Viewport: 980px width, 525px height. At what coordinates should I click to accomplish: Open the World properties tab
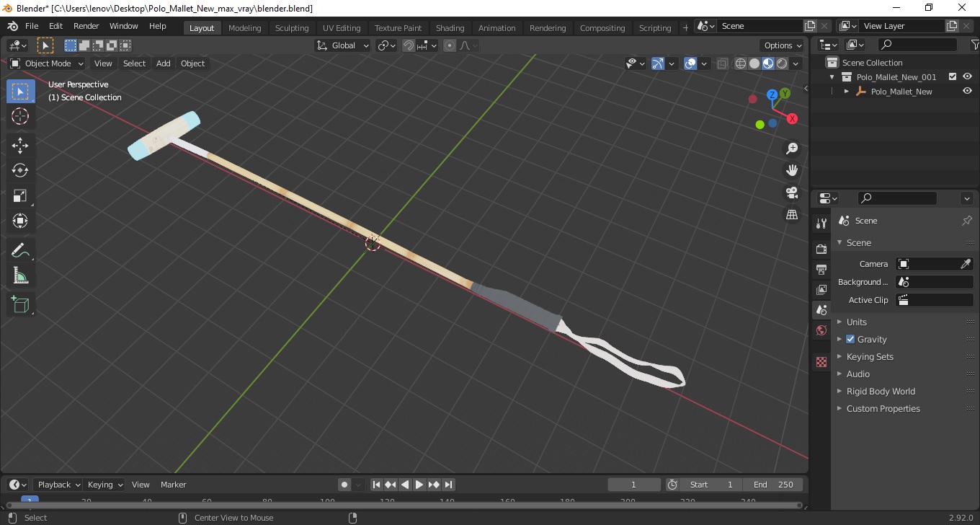(x=821, y=330)
